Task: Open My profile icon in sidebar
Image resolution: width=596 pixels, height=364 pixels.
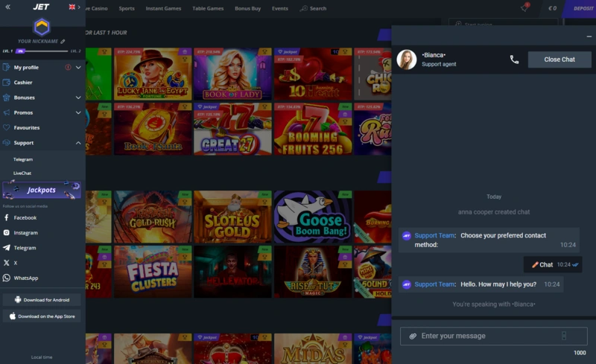Action: click(x=7, y=67)
